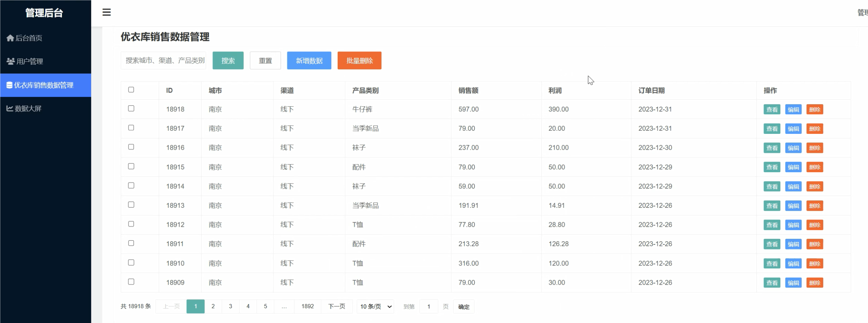Viewport: 868px width, 323px height.
Task: Click the 管理后台 title in the sidebar
Action: (44, 13)
